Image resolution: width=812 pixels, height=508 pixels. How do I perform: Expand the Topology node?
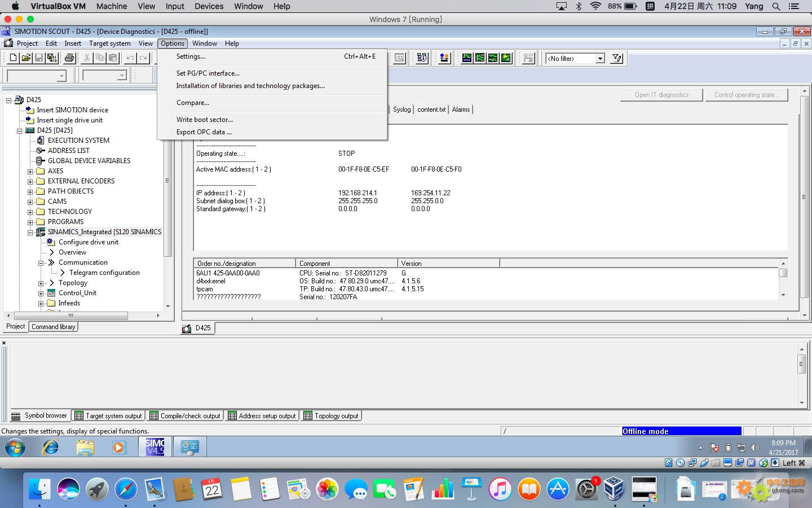[41, 283]
